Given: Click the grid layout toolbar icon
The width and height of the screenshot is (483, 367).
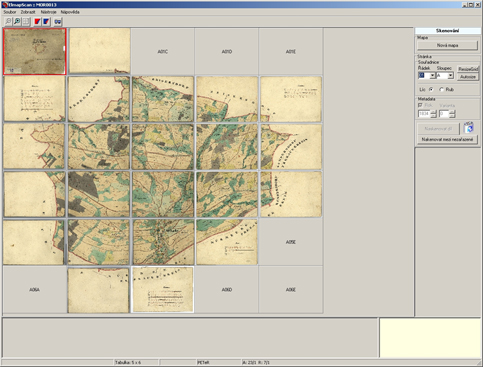Looking at the screenshot, I should [x=26, y=22].
